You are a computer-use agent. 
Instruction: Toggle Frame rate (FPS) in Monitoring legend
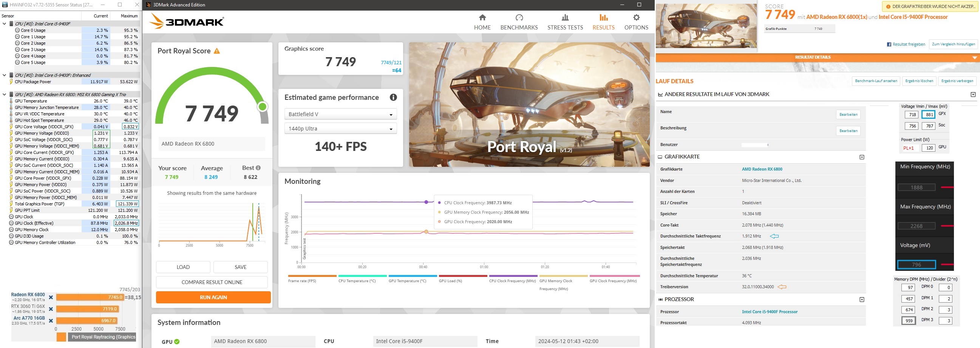312,279
